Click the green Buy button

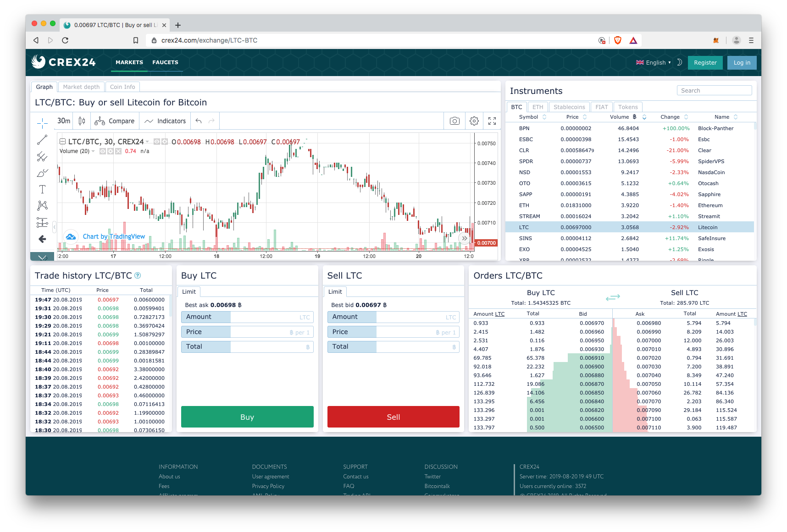(x=247, y=417)
